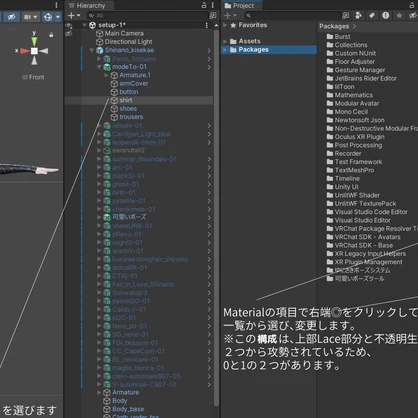Collapse the setup-1 scene arrow
Screen dimensions: 418x418
[x=85, y=25]
